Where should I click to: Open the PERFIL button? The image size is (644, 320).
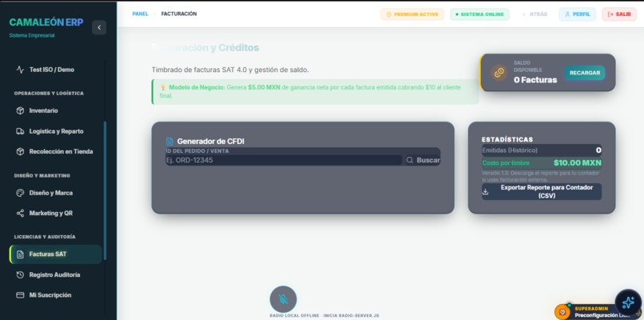(x=577, y=14)
